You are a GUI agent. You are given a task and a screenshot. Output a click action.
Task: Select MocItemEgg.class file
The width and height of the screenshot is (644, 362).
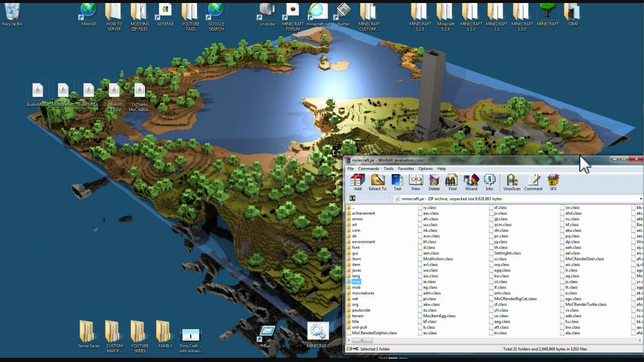pos(437,316)
